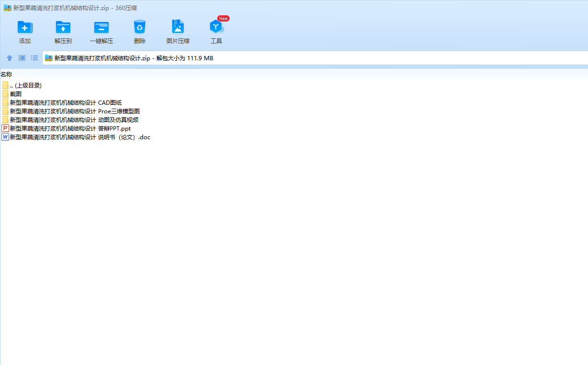Screen dimensions: 588x365
Task: Click the 一键解压 one-click extract icon
Action: 101,27
